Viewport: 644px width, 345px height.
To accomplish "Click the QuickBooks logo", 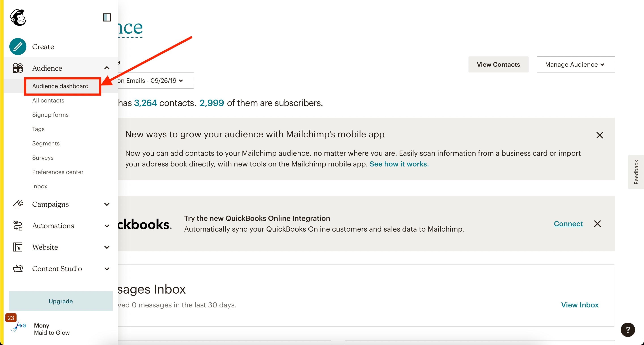I will 144,224.
